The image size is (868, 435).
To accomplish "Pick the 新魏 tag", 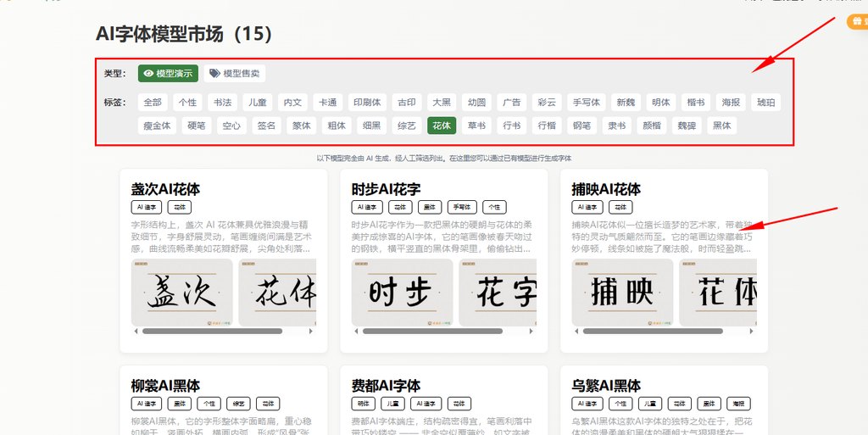I will pyautogui.click(x=626, y=103).
